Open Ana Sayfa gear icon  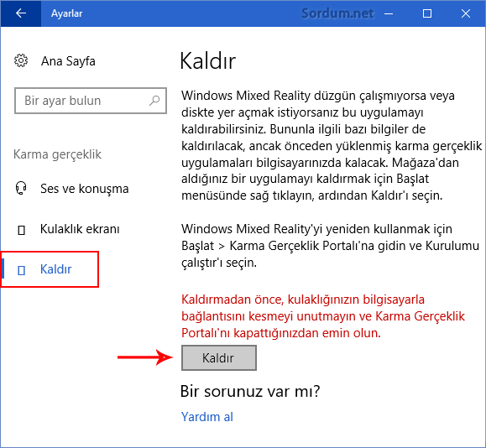(21, 60)
